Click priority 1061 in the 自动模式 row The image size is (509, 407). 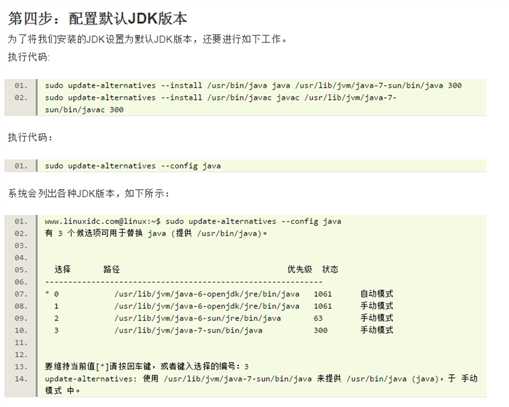323,294
